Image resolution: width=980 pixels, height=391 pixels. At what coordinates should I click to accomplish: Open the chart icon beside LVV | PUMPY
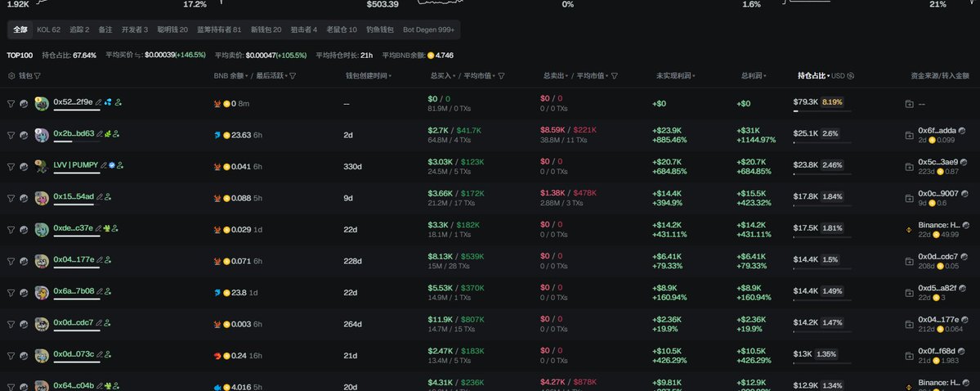click(24, 167)
